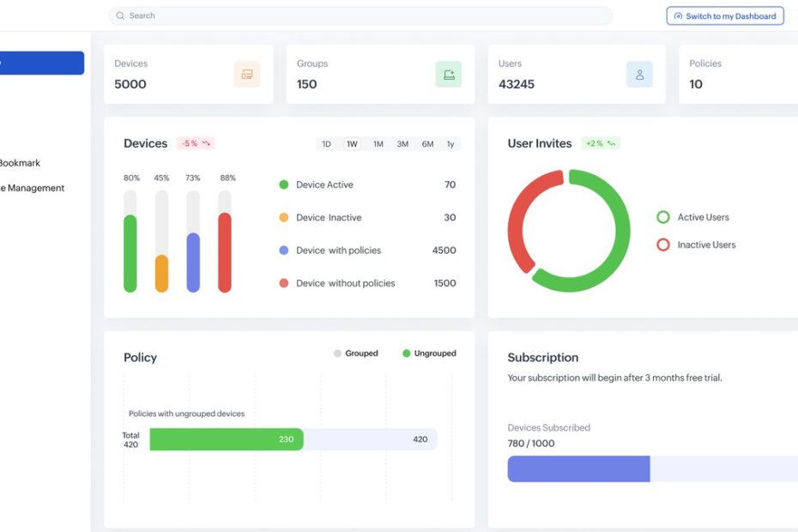Click the Groups card icon
798x532 pixels.
[x=448, y=75]
